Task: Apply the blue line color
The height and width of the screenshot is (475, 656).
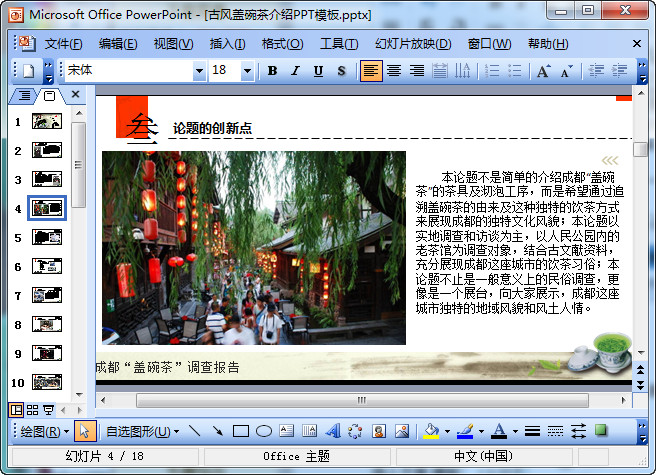Action: 465,431
